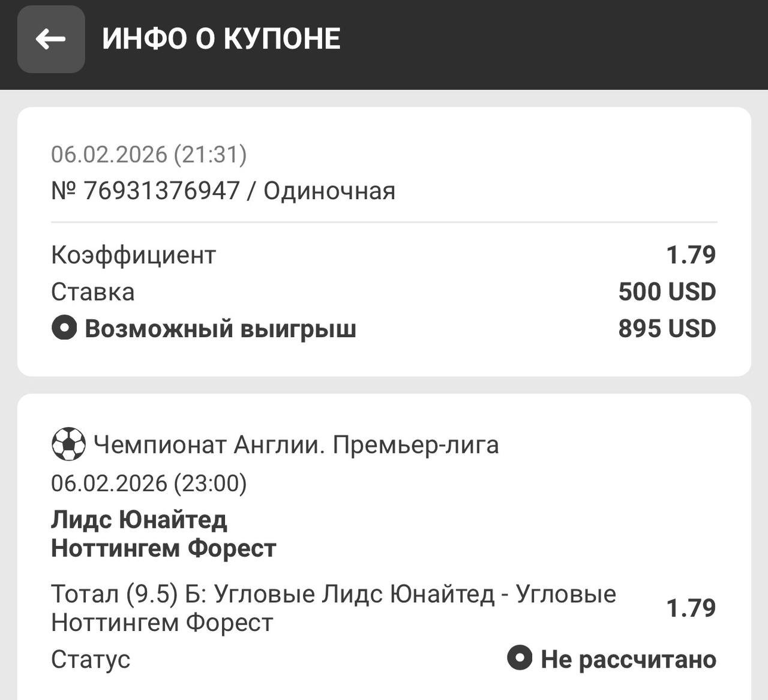The width and height of the screenshot is (768, 700).
Task: Click the coupon date 06.02.2026 (21:31)
Action: click(149, 154)
